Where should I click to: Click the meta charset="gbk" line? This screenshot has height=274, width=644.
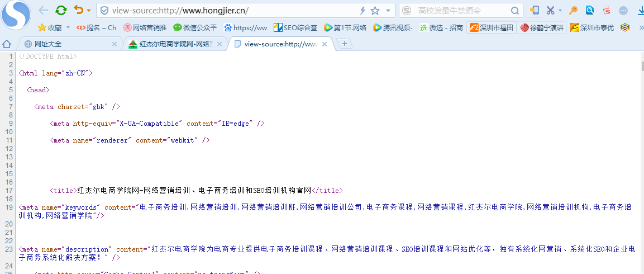click(77, 107)
